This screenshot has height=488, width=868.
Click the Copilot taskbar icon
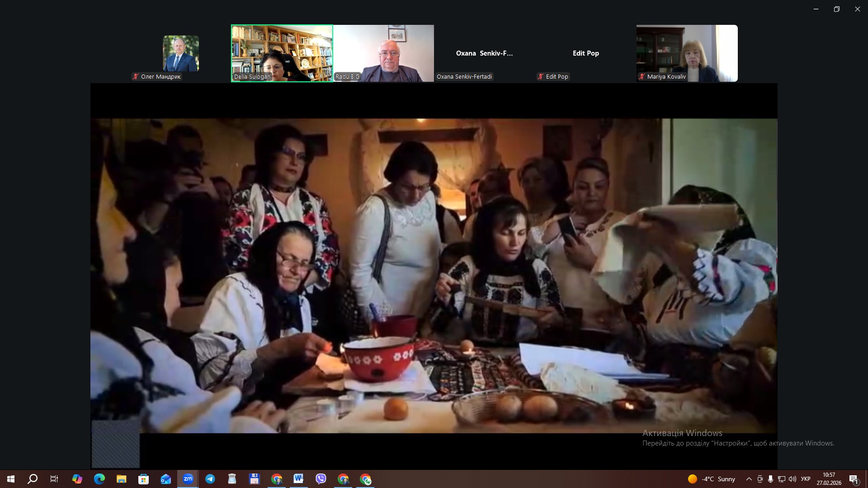point(77,479)
